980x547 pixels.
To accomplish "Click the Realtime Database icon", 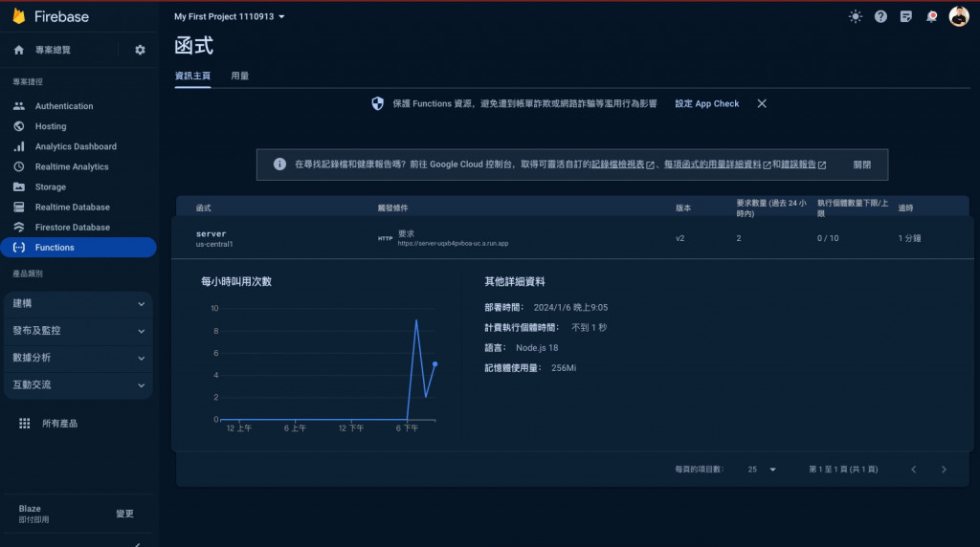I will [x=19, y=207].
